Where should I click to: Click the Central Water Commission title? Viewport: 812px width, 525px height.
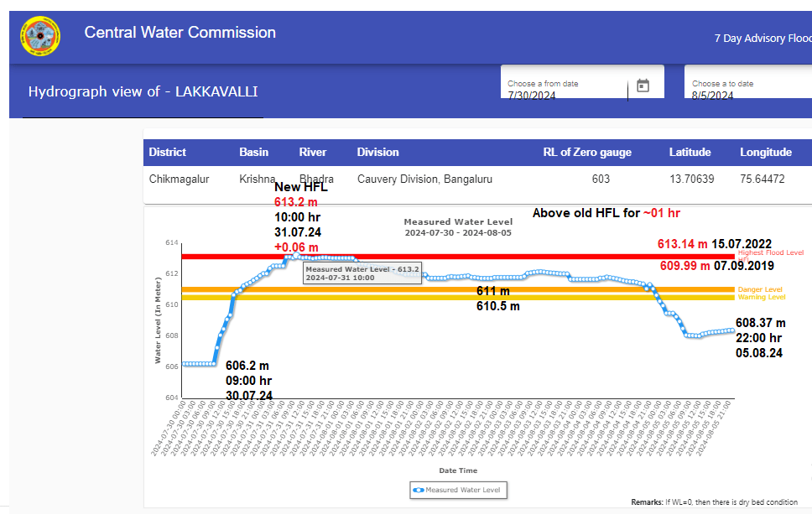click(180, 33)
